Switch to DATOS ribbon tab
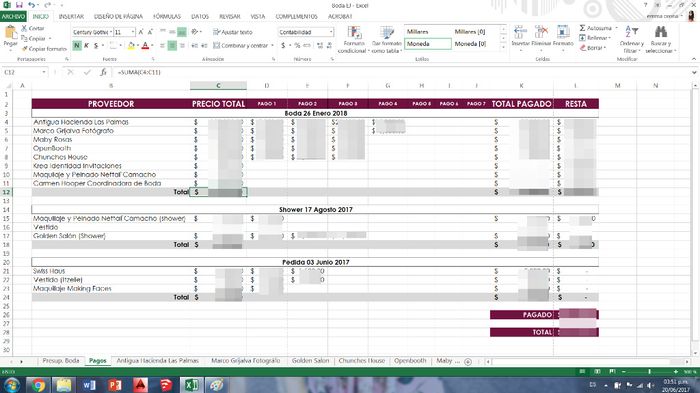700x393 pixels. (200, 17)
